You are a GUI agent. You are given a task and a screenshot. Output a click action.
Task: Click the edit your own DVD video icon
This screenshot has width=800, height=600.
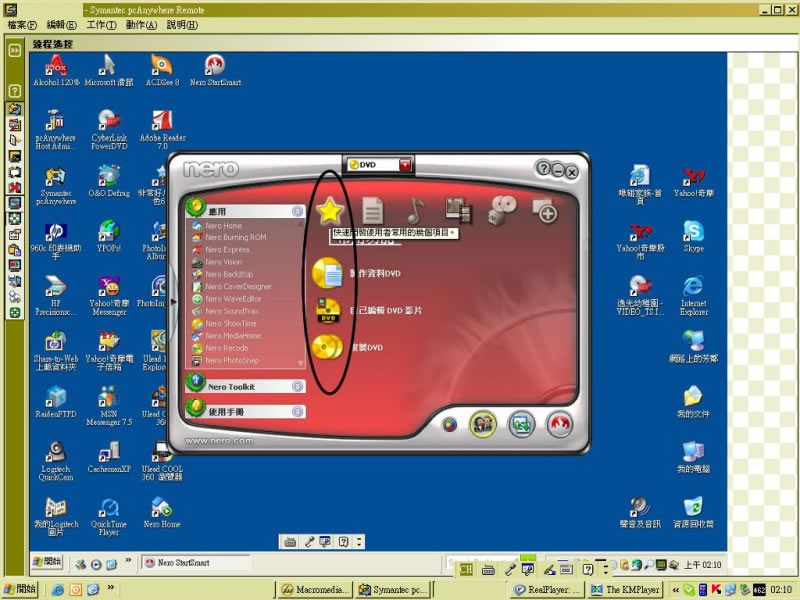tap(328, 310)
